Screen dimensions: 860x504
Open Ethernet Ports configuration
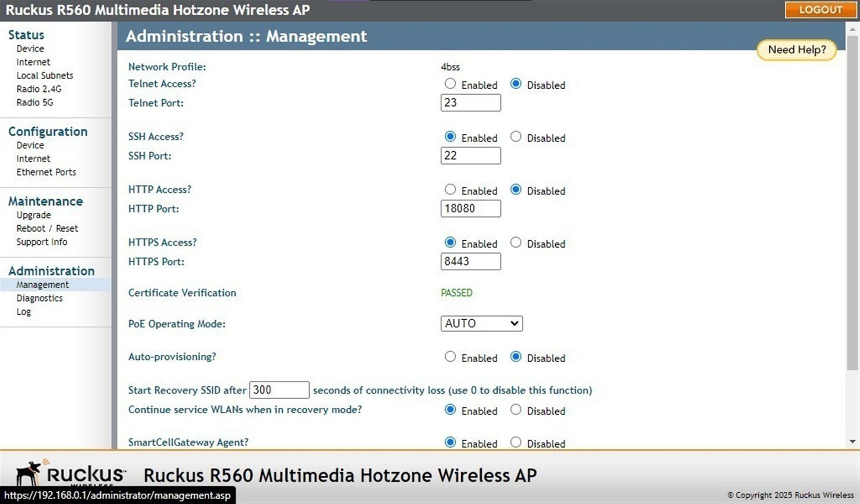[x=46, y=172]
